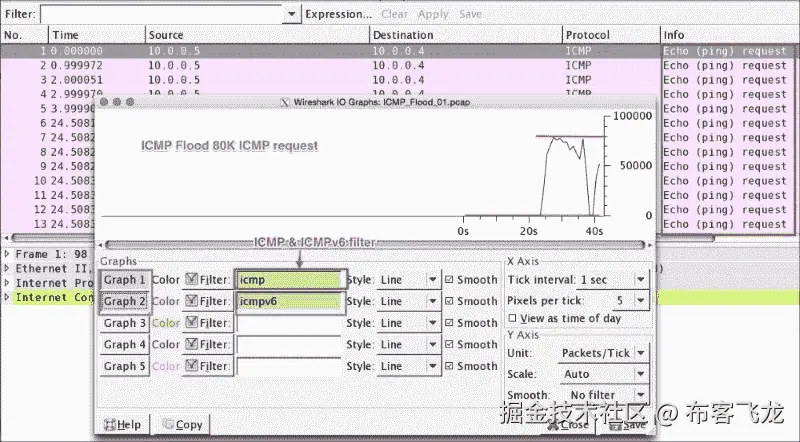Expand the Internet Control Message node

pyautogui.click(x=7, y=297)
